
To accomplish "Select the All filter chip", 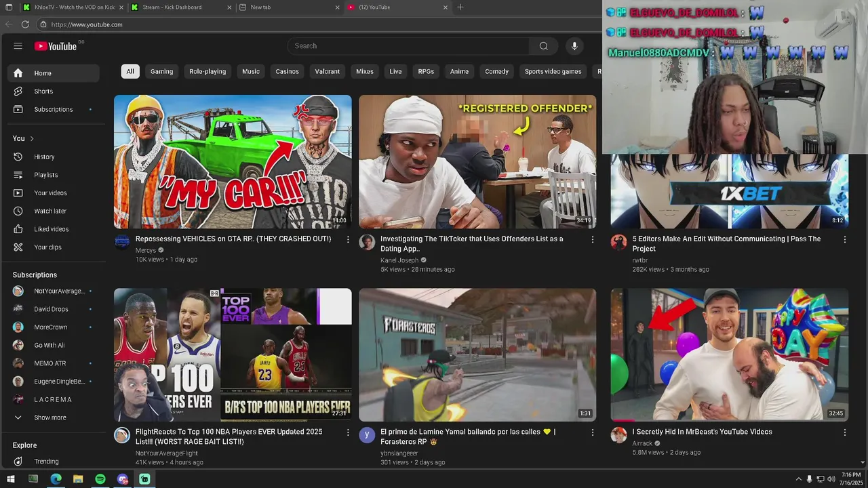I will (130, 71).
